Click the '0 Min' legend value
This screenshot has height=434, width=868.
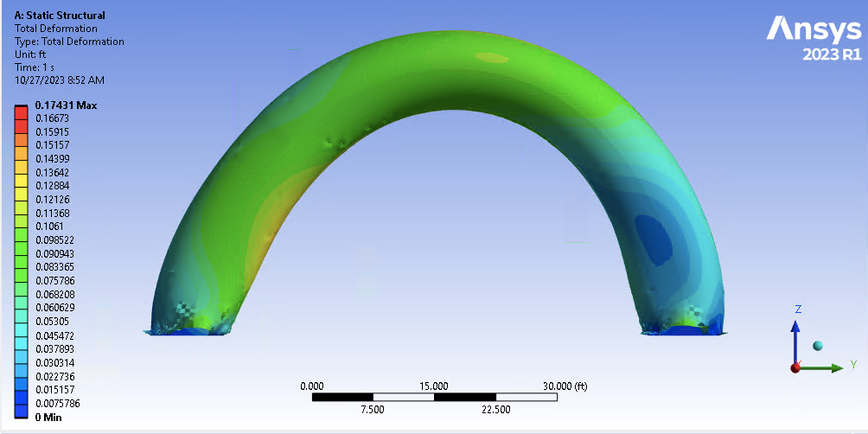(x=48, y=417)
